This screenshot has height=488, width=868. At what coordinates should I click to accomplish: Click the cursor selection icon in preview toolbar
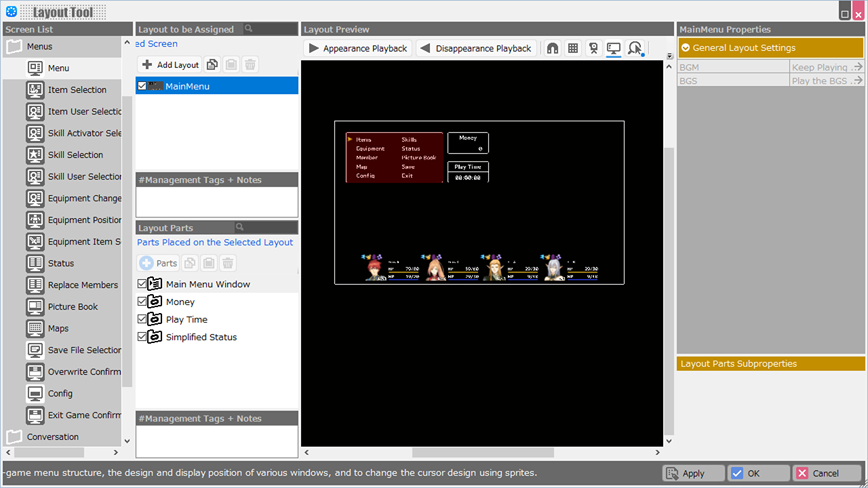coord(635,48)
